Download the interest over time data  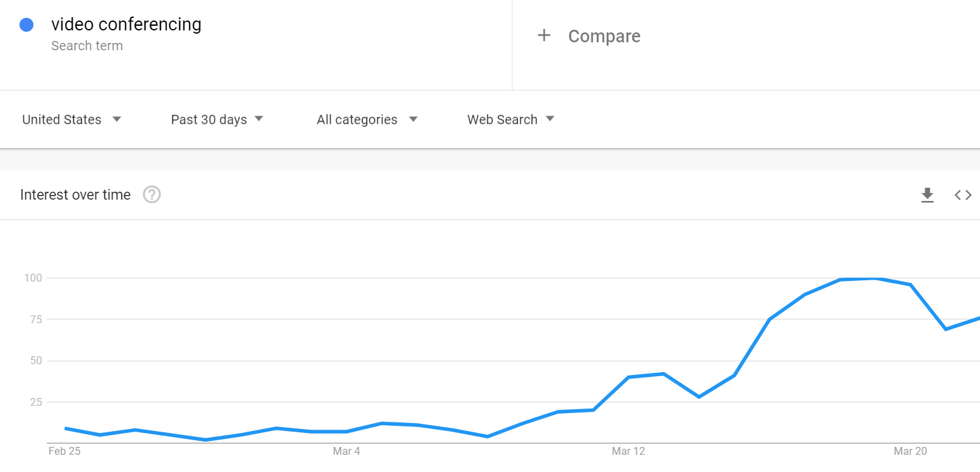(927, 195)
